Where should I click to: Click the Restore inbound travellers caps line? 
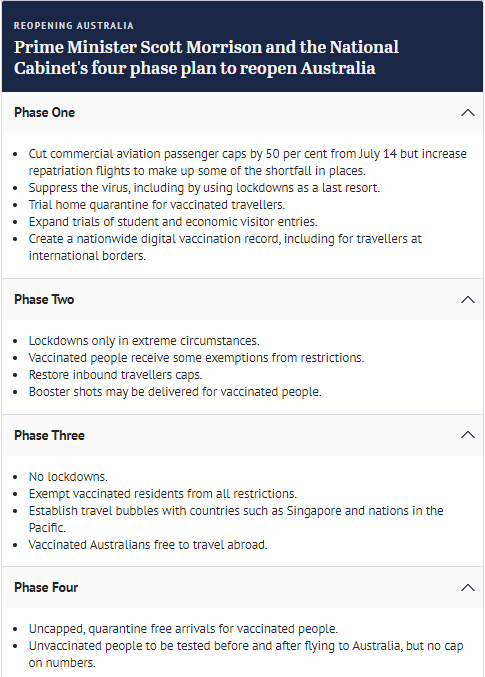pyautogui.click(x=115, y=375)
